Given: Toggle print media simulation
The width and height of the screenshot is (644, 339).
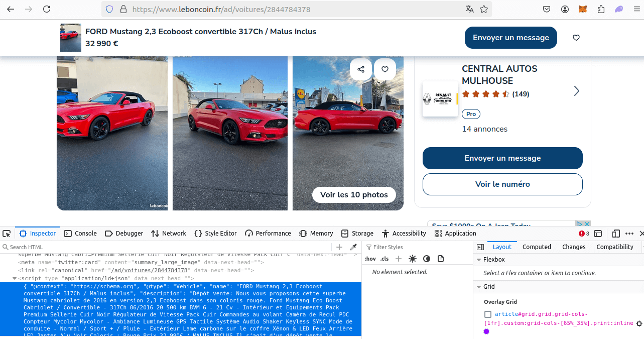Looking at the screenshot, I should click(441, 259).
